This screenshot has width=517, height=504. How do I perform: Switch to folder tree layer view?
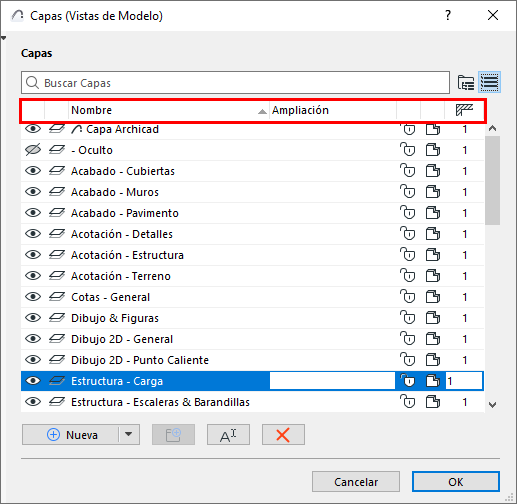click(x=466, y=82)
